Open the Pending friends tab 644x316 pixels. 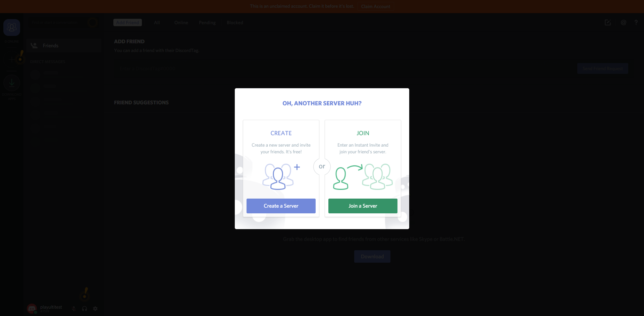(x=207, y=22)
